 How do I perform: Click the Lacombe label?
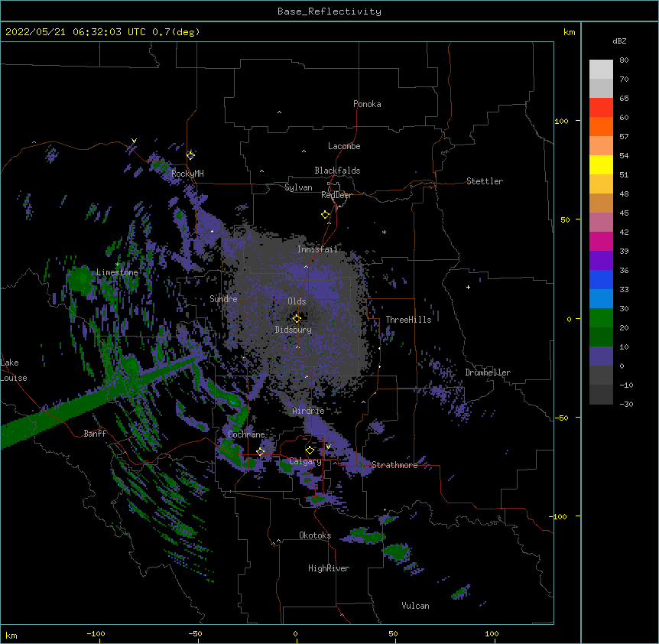(x=344, y=146)
